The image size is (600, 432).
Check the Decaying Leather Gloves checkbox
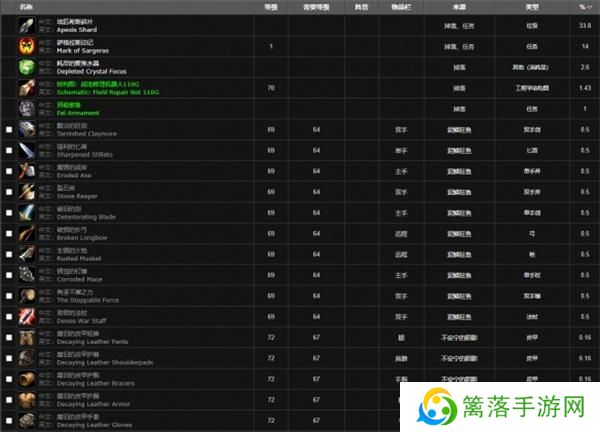9,421
